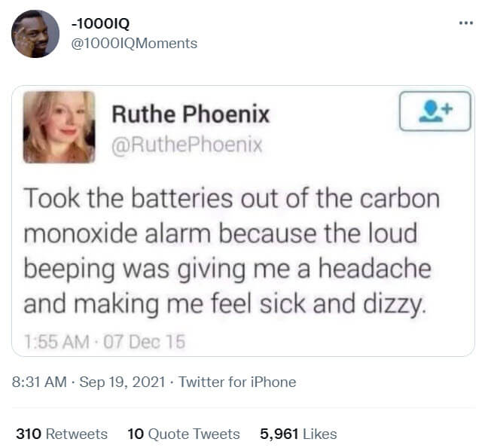Screen dimensions: 488x448
Task: Click the Sep 19, 2021 date
Action: click(122, 382)
